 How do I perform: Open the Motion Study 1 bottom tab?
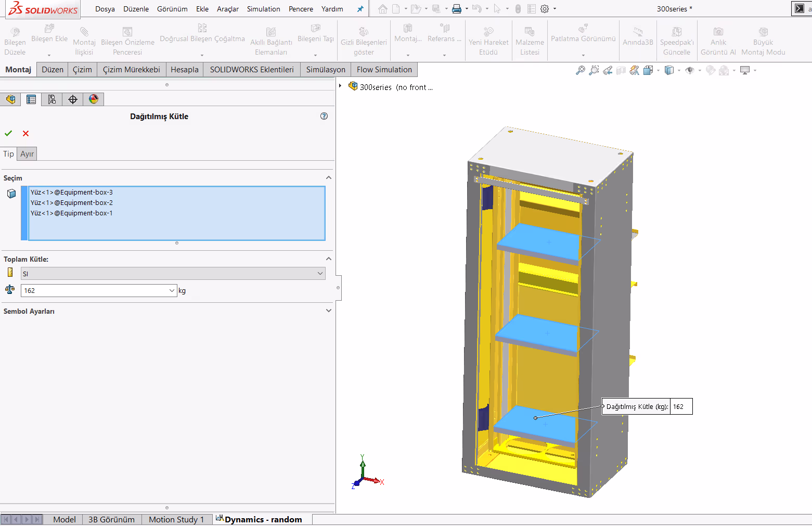click(176, 519)
